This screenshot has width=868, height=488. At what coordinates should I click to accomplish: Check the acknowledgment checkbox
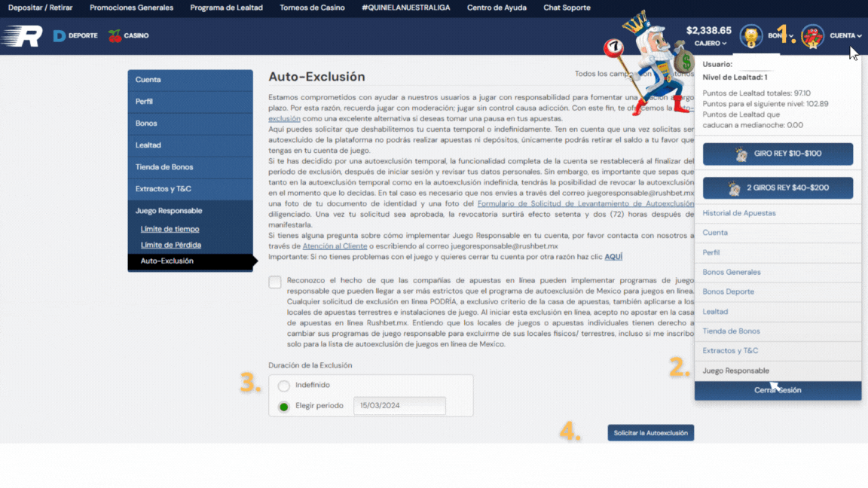pos(275,282)
